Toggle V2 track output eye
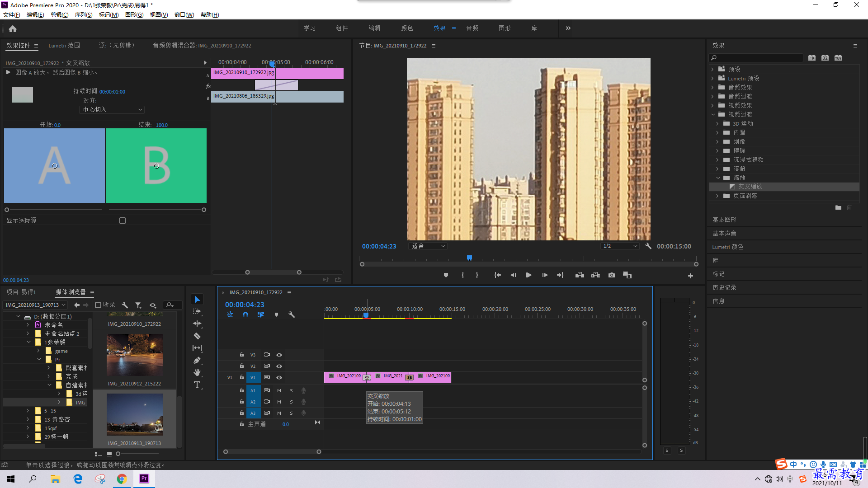The height and width of the screenshot is (488, 868). [x=279, y=366]
